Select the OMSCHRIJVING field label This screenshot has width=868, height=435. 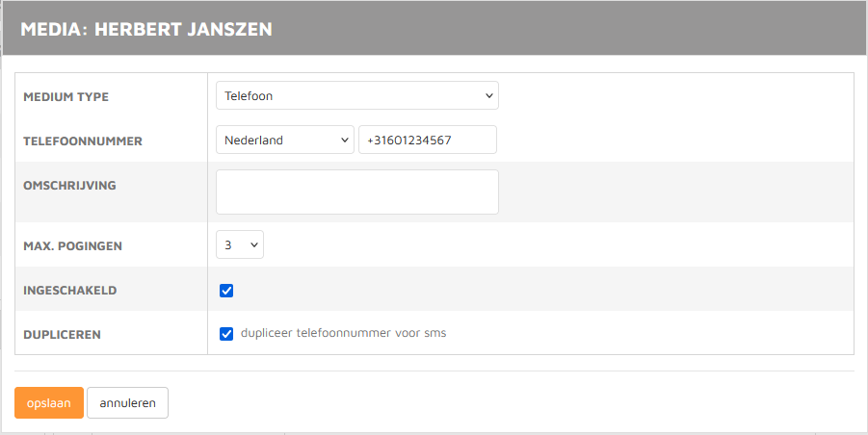[69, 186]
